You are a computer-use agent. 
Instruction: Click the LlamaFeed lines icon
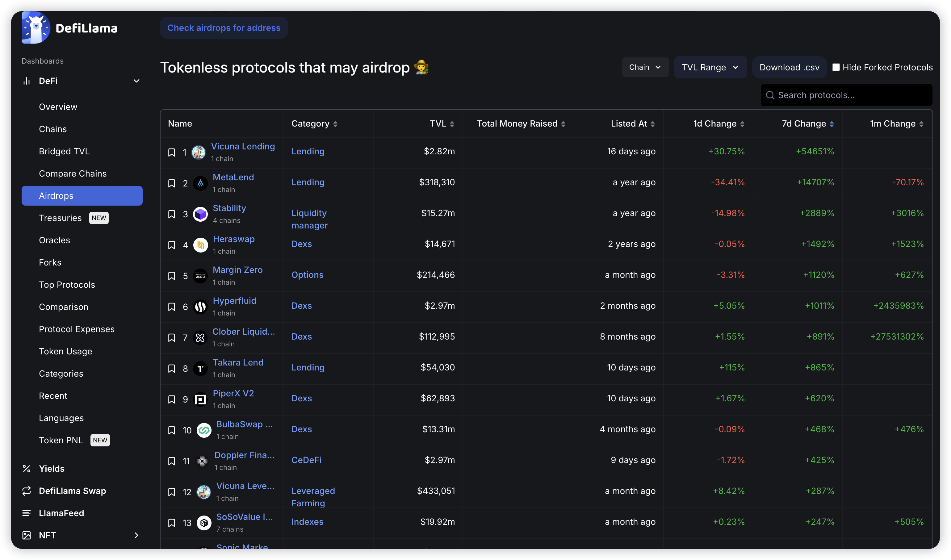(x=27, y=513)
